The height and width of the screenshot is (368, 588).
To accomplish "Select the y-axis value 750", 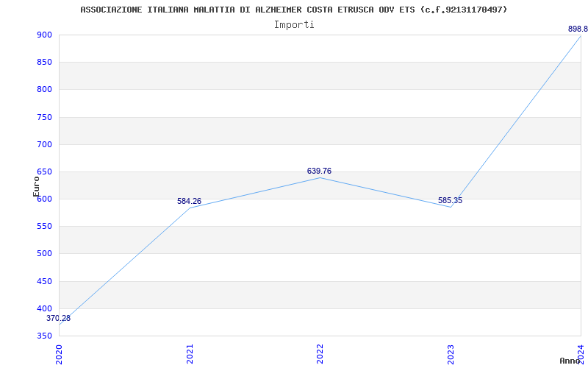I will [x=44, y=117].
